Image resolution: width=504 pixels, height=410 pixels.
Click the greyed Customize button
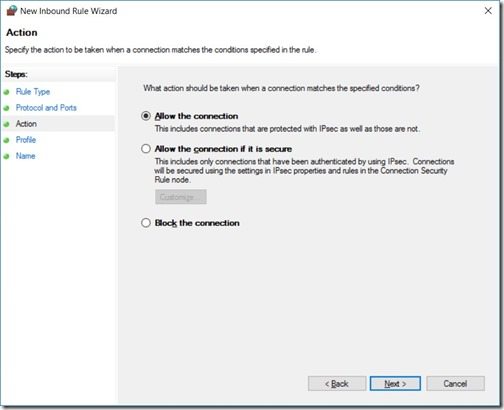pos(181,197)
